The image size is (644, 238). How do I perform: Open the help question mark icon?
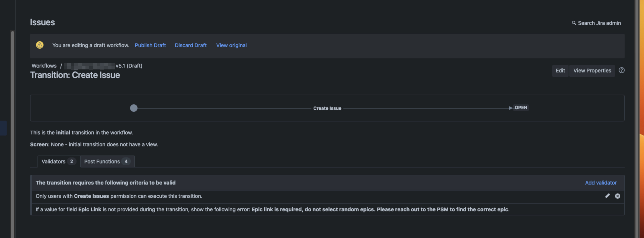point(622,70)
